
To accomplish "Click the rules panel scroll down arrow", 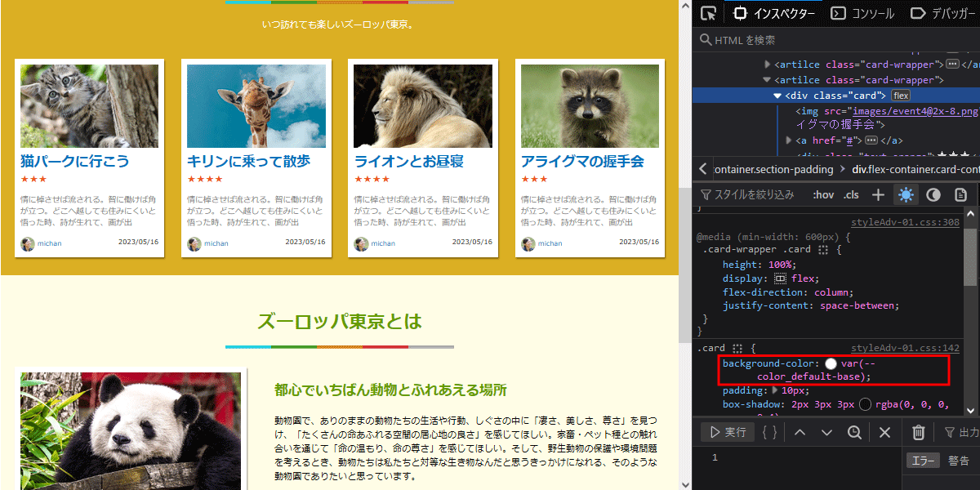I will tap(970, 410).
